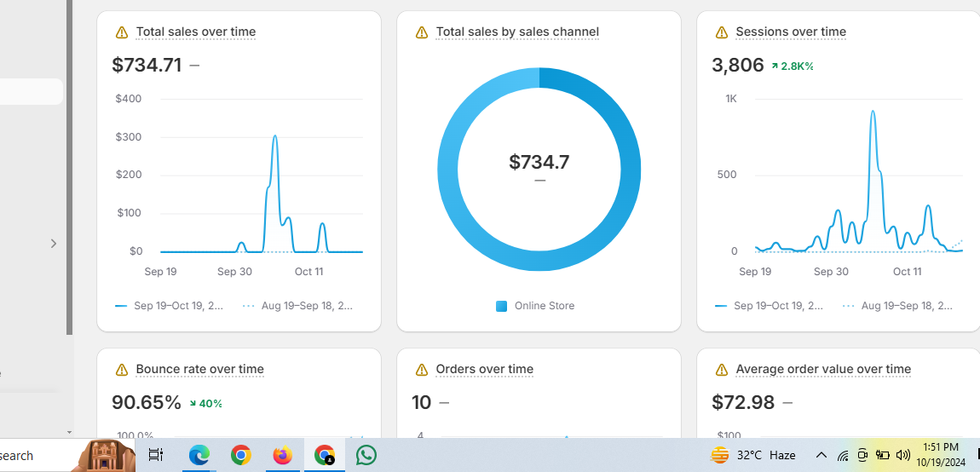Open WhatsApp from the taskbar
This screenshot has height=472, width=980.
366,455
